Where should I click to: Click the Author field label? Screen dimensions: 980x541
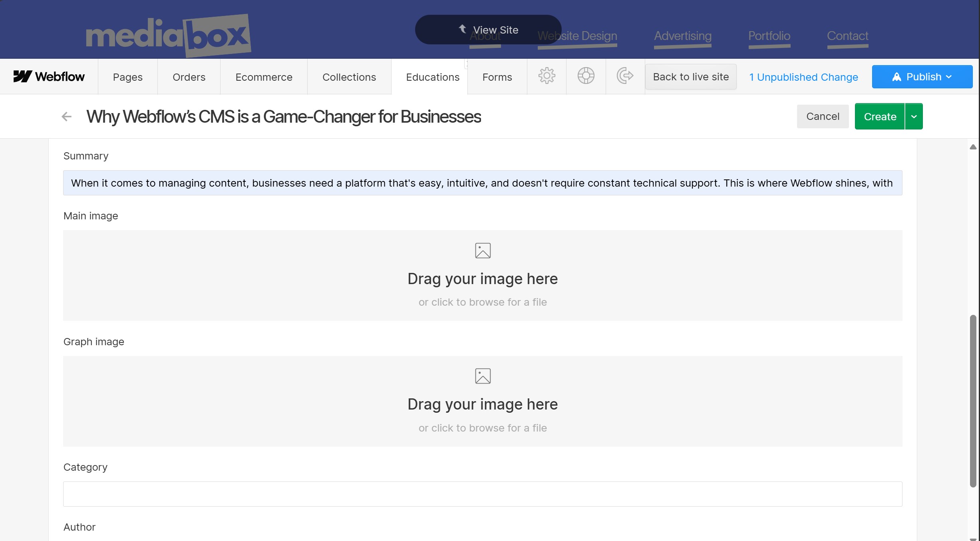pos(80,527)
